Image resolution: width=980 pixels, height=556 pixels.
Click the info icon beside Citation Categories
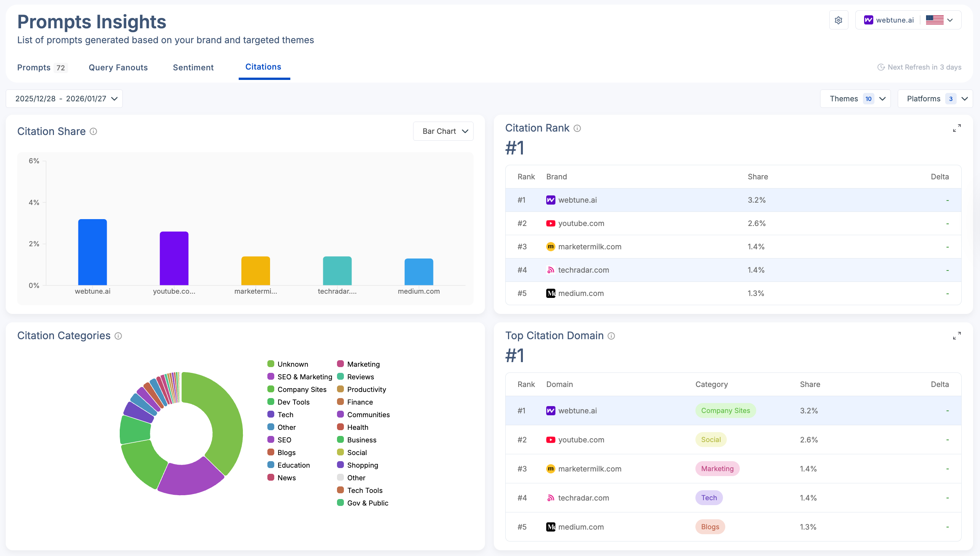(x=118, y=336)
